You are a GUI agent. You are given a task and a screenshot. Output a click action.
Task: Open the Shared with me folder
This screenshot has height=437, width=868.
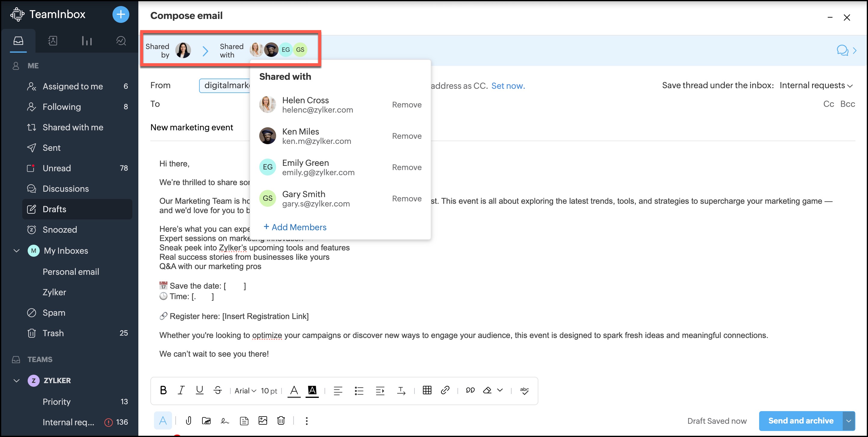73,127
